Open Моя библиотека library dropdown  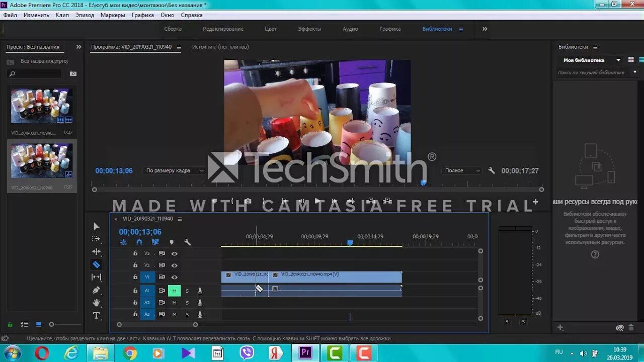coord(592,60)
